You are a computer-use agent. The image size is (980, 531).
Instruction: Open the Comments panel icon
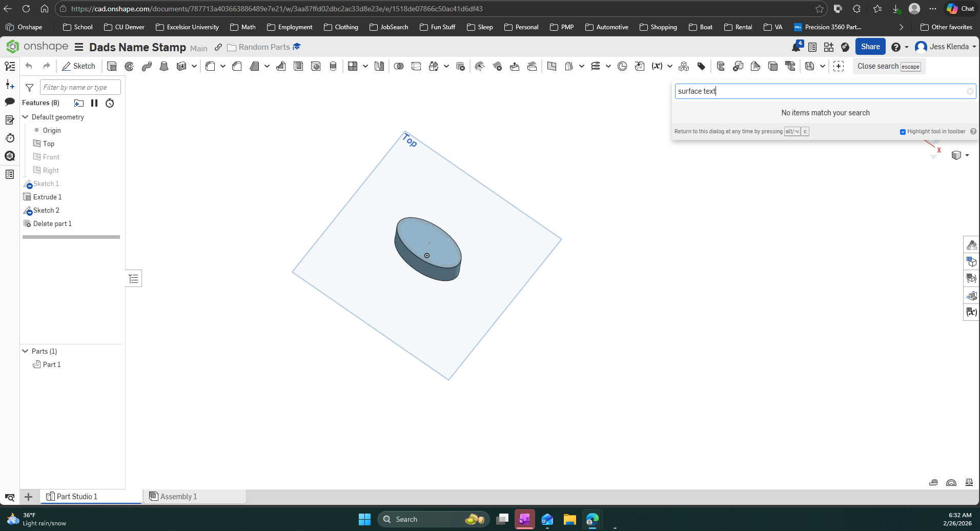10,101
